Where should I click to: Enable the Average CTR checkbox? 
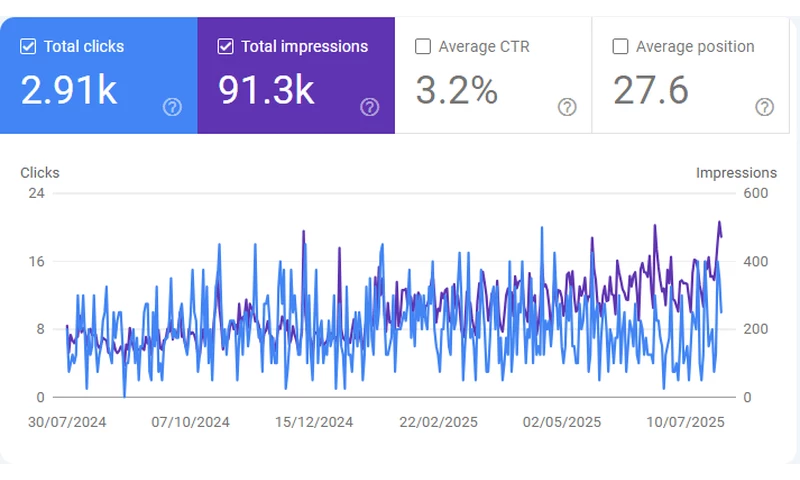[422, 46]
